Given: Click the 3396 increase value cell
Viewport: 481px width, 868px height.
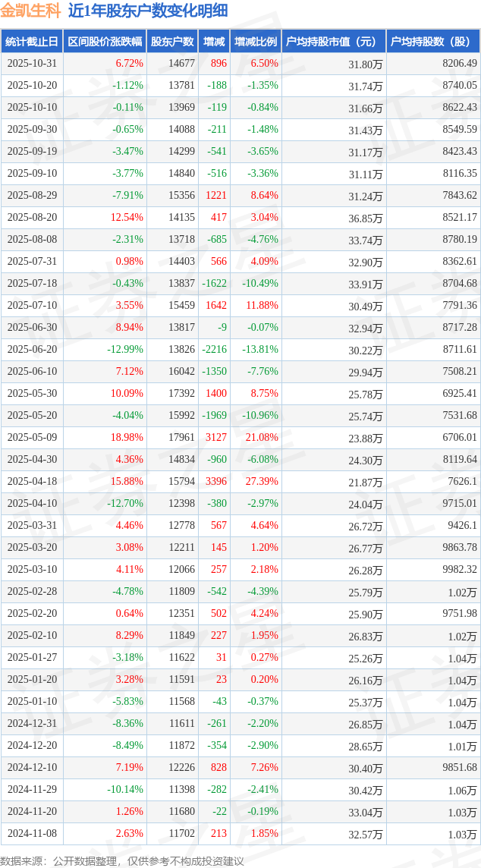Looking at the screenshot, I should [216, 482].
